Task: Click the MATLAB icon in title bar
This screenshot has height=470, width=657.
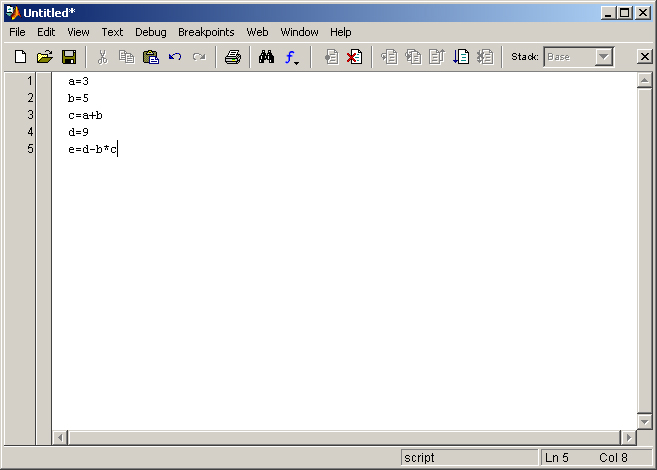Action: [13, 13]
